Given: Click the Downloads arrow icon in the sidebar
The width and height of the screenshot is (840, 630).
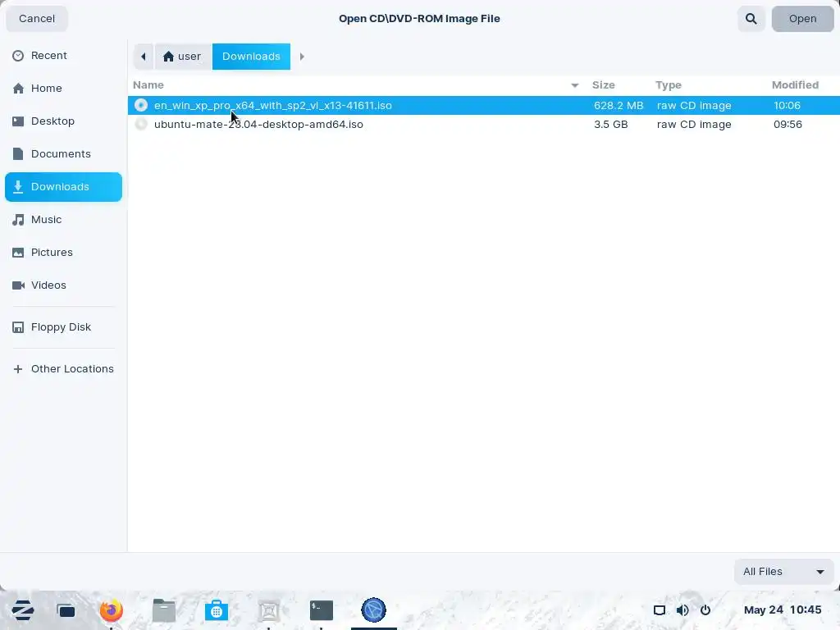Looking at the screenshot, I should pyautogui.click(x=18, y=186).
